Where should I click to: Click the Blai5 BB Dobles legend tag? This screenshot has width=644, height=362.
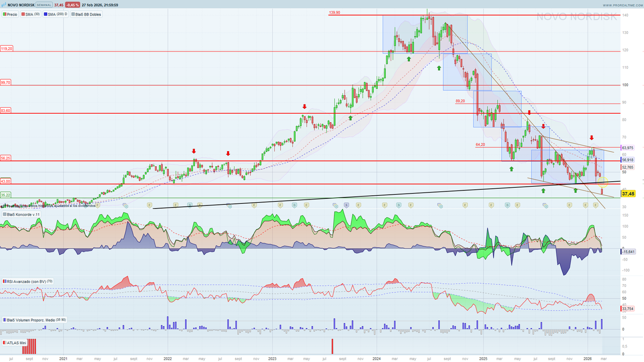click(x=86, y=14)
